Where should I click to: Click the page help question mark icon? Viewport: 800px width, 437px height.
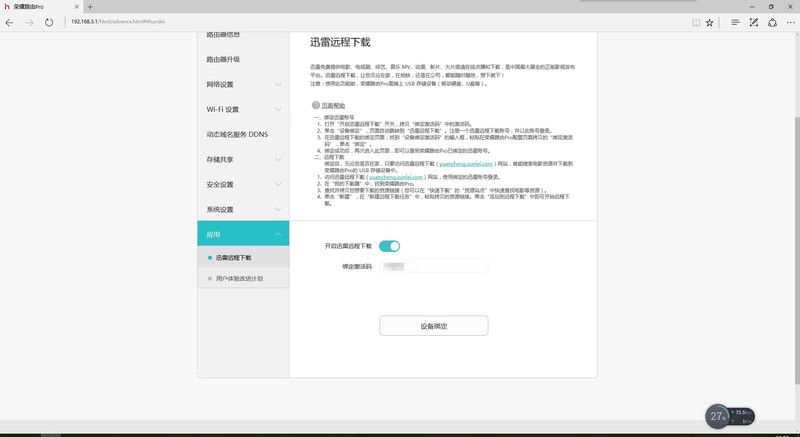(x=315, y=105)
